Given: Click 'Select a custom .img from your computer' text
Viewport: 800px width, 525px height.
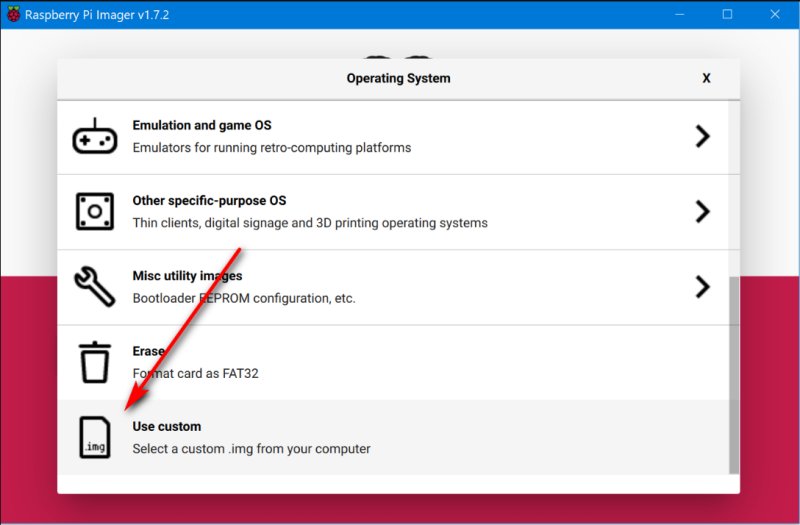Looking at the screenshot, I should point(251,449).
